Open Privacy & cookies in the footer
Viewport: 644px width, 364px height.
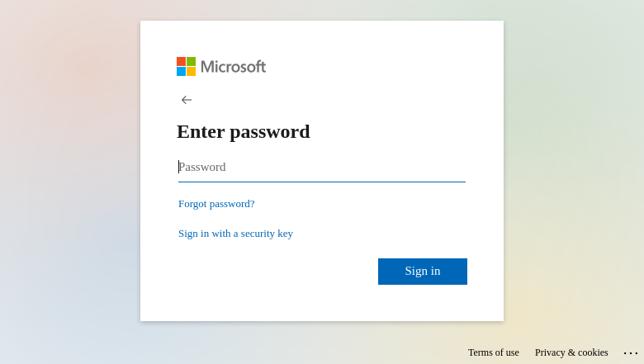point(571,352)
